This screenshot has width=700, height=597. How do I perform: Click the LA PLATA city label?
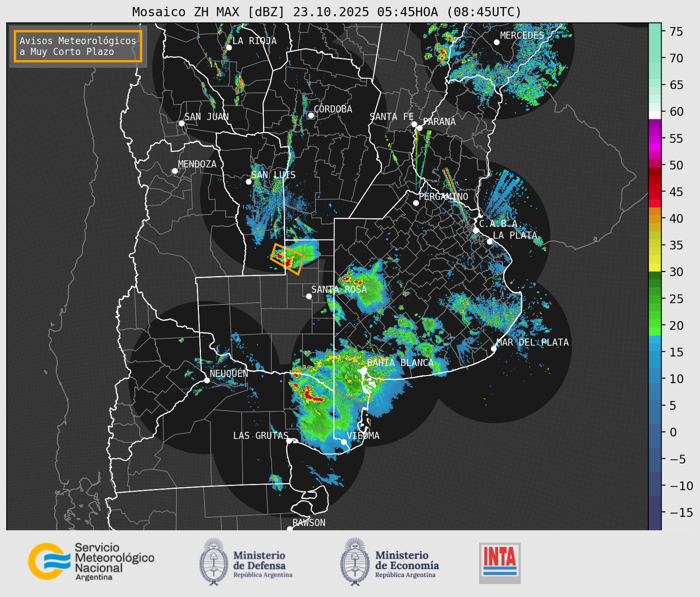515,235
